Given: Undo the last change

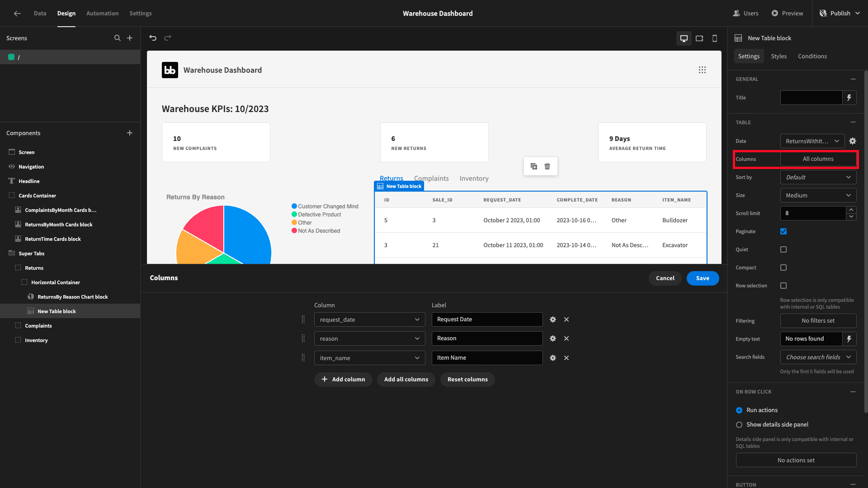Looking at the screenshot, I should 153,38.
